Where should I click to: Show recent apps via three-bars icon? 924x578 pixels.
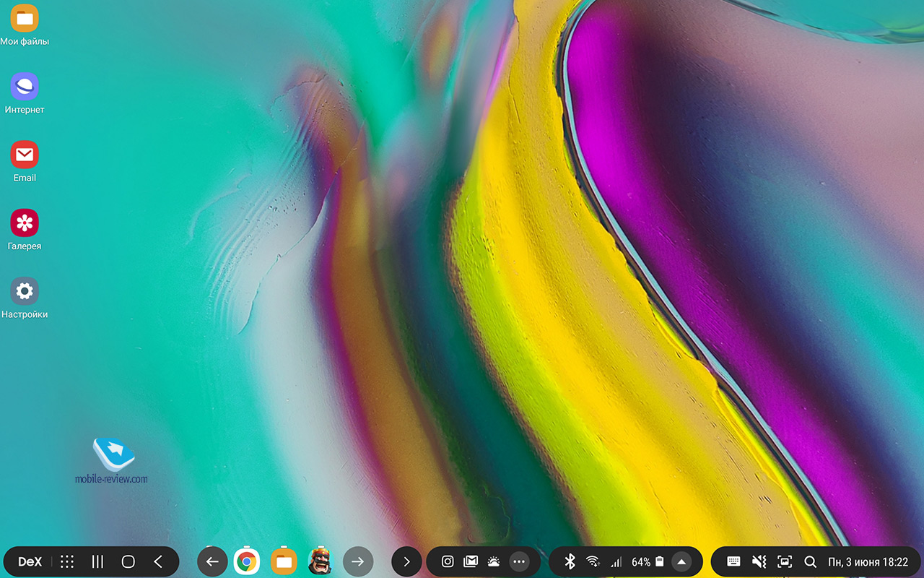97,561
